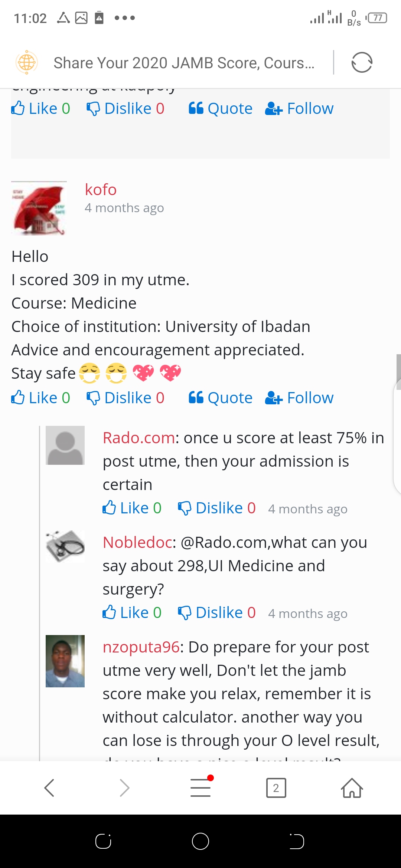Tap the browser forward arrow
This screenshot has width=401, height=868.
click(x=125, y=788)
